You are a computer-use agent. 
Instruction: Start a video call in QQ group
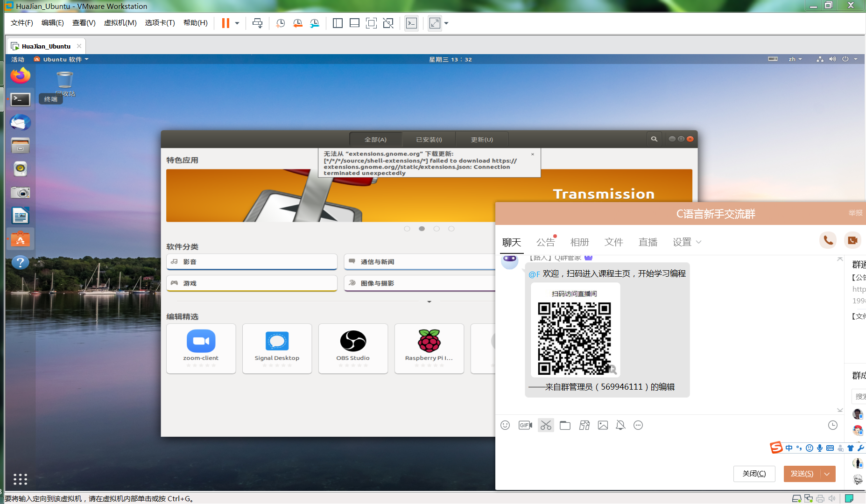coord(852,240)
